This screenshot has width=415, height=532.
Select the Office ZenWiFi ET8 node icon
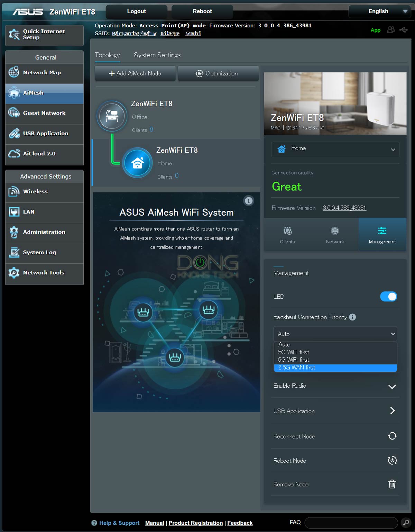pyautogui.click(x=112, y=116)
